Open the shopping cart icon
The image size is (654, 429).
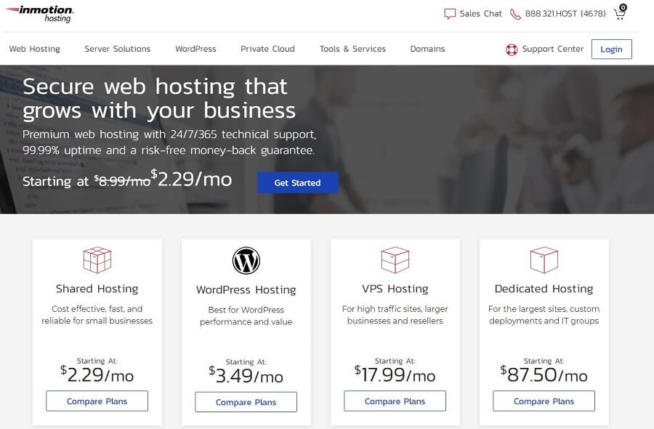coord(620,12)
